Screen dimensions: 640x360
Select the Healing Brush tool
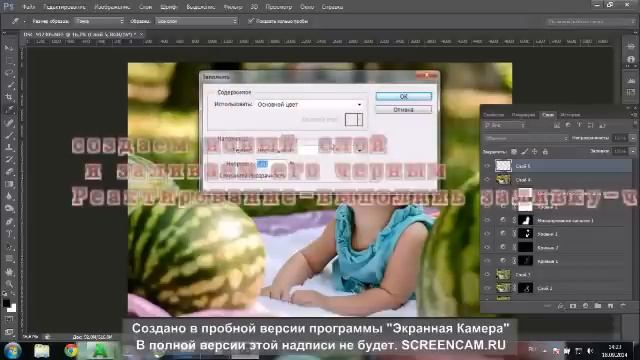pos(9,122)
